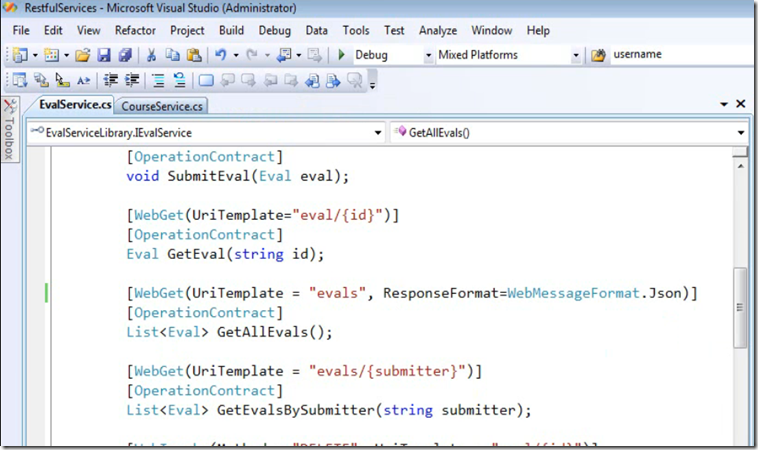Screen dimensions: 758x450
Task: Comment out the selected lines icon
Action: (x=158, y=80)
